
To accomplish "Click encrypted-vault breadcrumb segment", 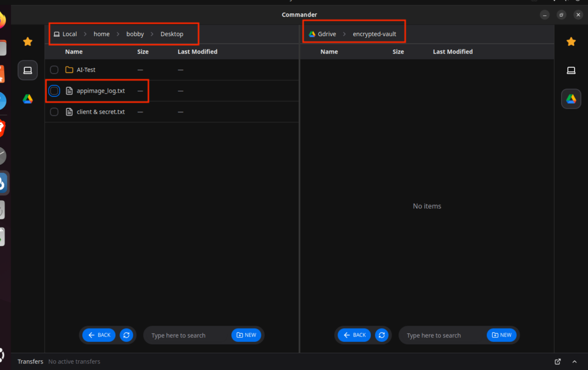I will point(374,34).
